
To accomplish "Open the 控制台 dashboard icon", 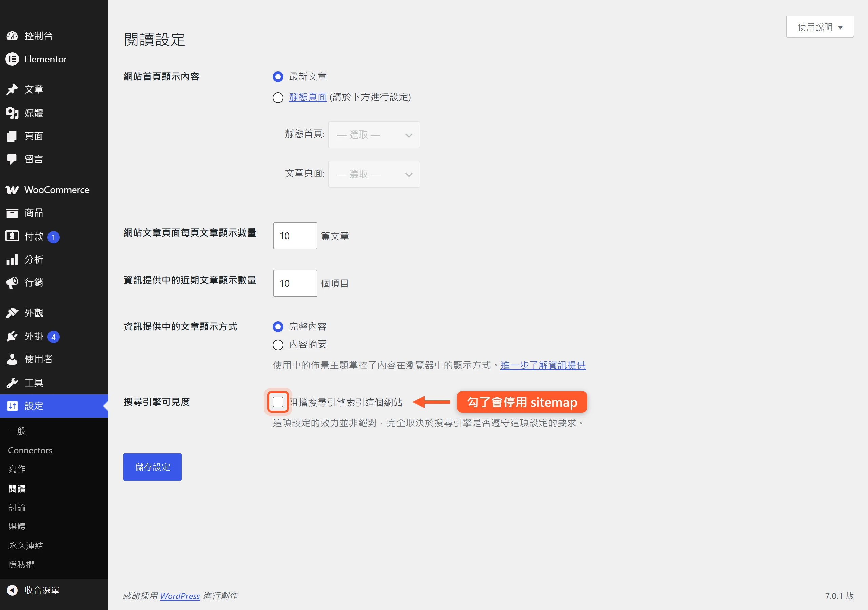I will tap(12, 36).
